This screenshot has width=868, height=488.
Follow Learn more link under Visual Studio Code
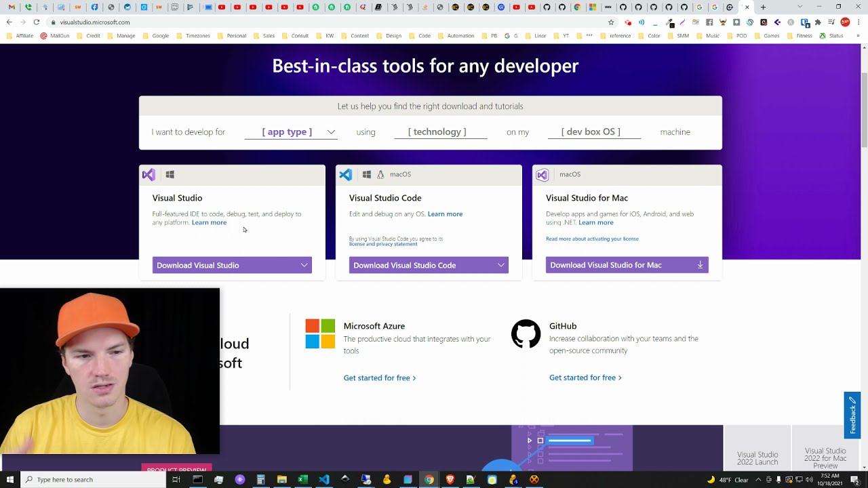point(445,214)
